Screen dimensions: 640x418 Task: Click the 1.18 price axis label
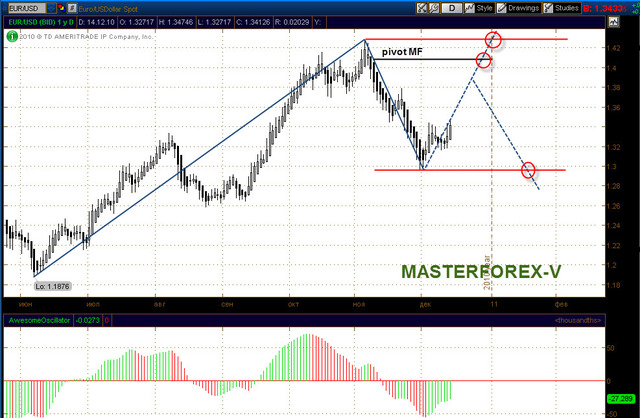click(x=613, y=285)
